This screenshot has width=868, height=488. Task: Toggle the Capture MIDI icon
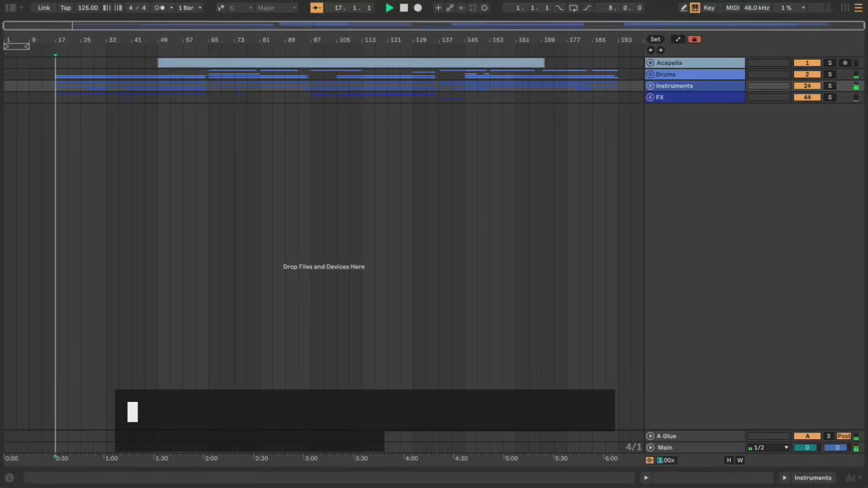pyautogui.click(x=473, y=8)
